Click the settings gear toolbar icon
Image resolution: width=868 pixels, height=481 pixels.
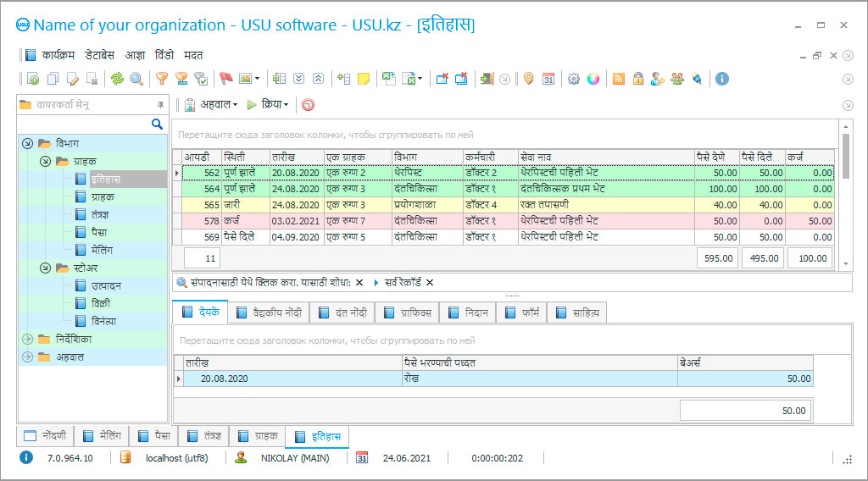pyautogui.click(x=574, y=79)
